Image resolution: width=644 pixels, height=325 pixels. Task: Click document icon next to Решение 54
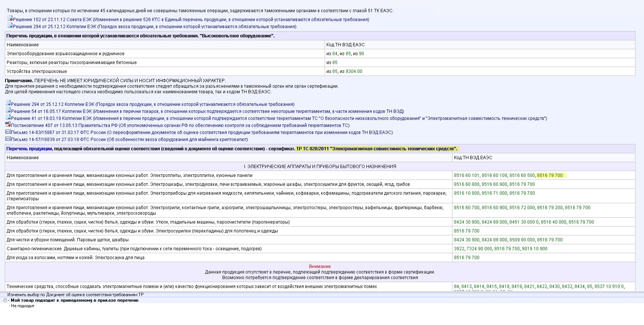(x=8, y=110)
